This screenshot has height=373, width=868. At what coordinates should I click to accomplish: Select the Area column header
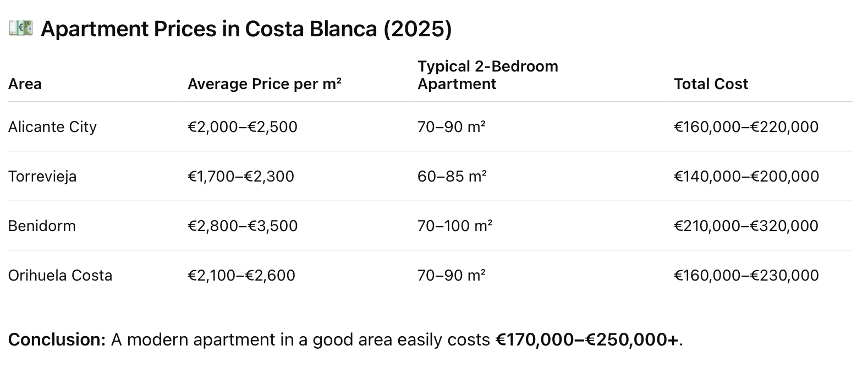(x=25, y=84)
